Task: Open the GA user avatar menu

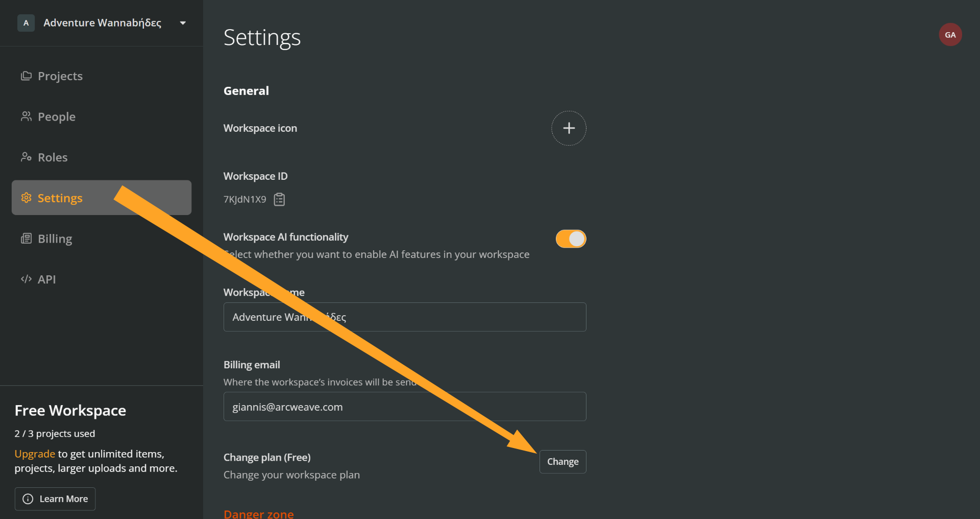Action: 950,35
